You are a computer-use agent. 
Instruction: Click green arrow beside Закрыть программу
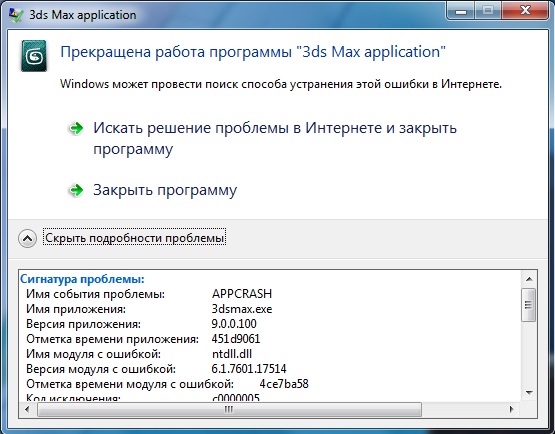point(76,190)
